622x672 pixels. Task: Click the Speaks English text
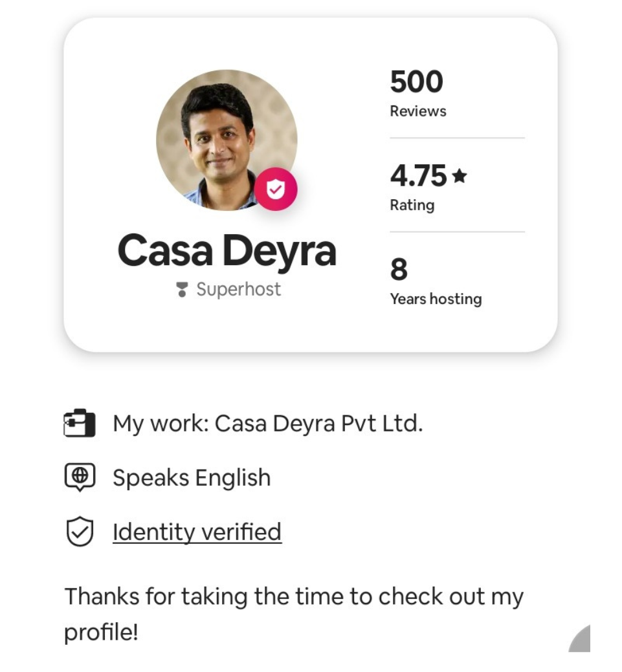point(192,478)
